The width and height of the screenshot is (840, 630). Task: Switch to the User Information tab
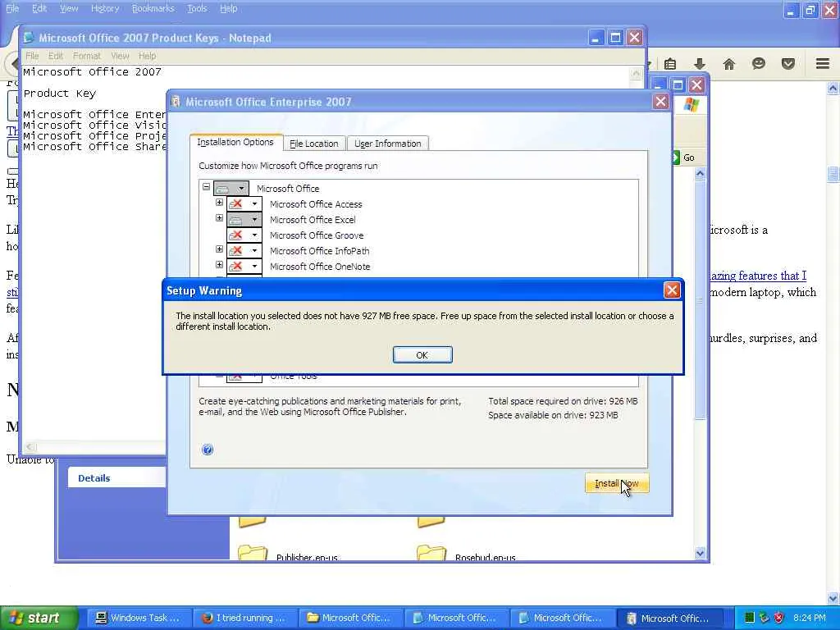[387, 144]
